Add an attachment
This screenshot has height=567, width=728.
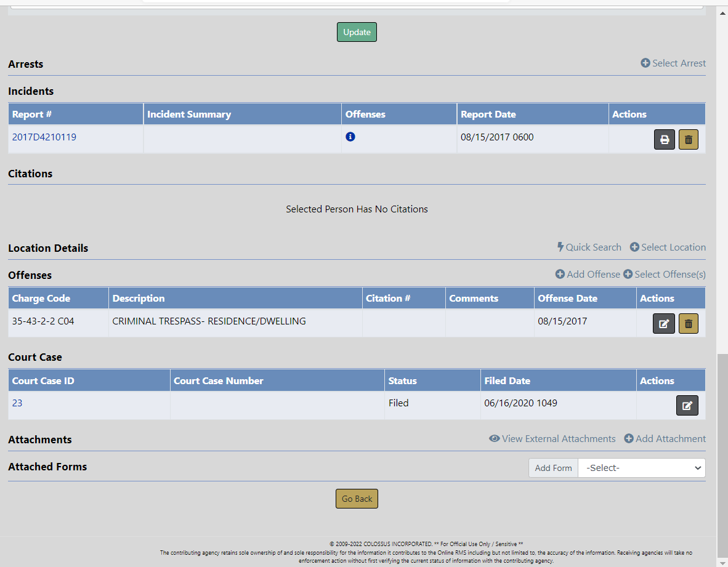point(665,439)
